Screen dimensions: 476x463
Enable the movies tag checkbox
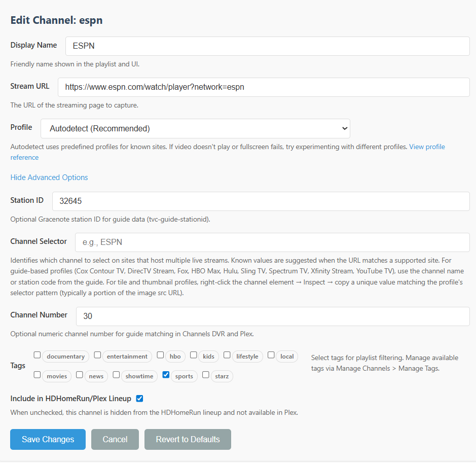[37, 375]
